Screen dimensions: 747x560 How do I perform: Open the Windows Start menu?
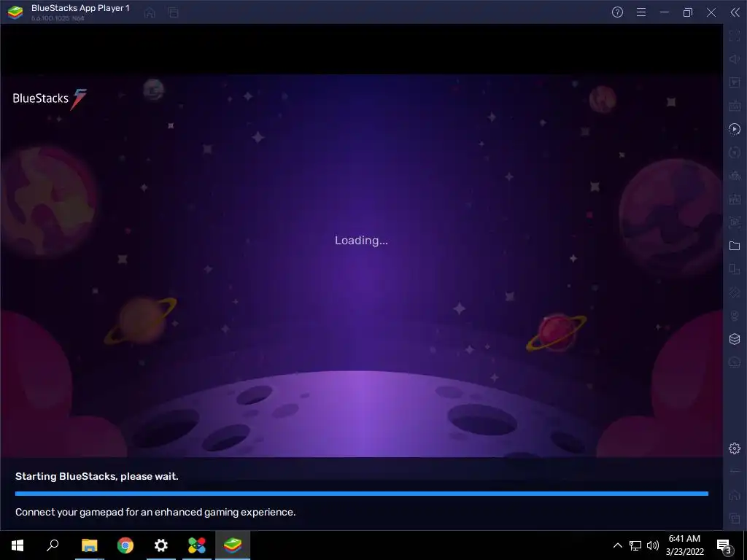18,545
